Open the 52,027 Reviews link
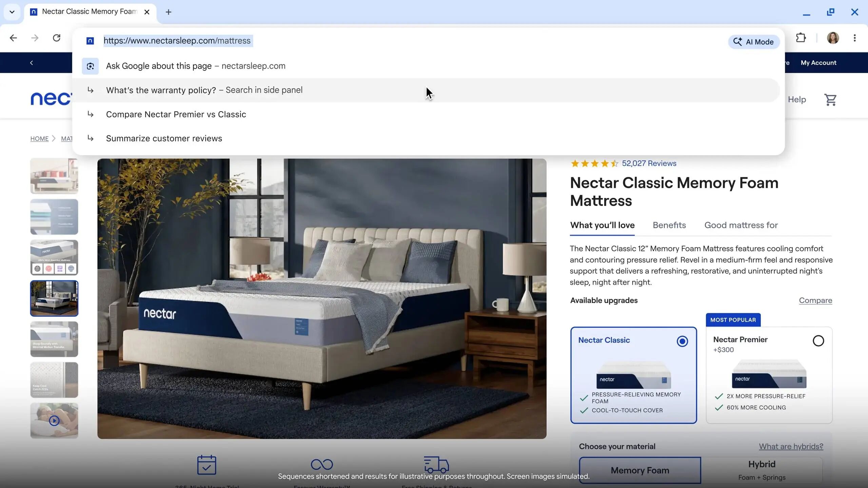868x488 pixels. click(649, 163)
